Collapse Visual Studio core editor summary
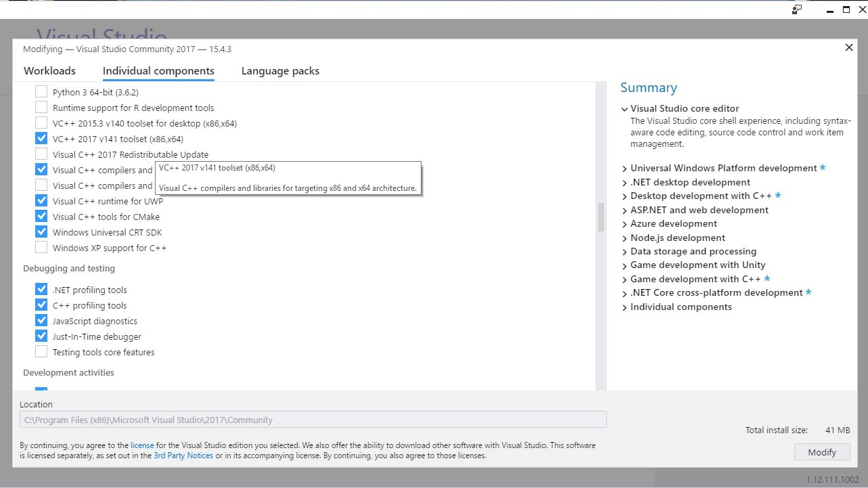 624,109
